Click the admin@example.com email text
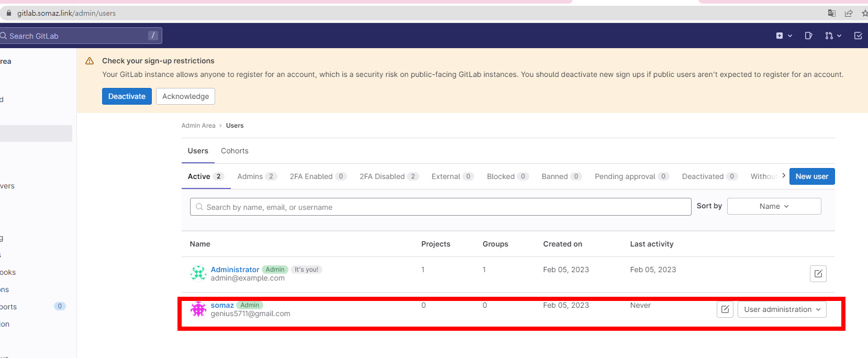Viewport: 868px width, 358px height. 248,278
